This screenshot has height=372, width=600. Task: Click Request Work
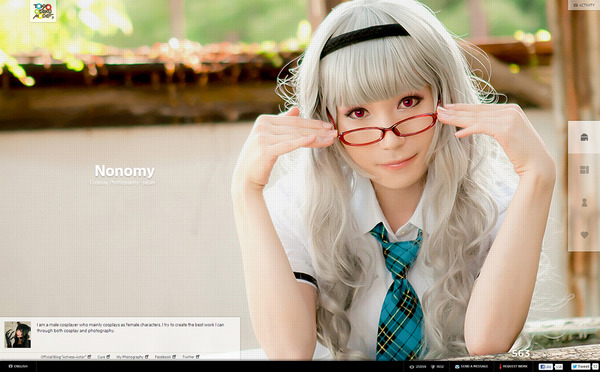pyautogui.click(x=513, y=367)
